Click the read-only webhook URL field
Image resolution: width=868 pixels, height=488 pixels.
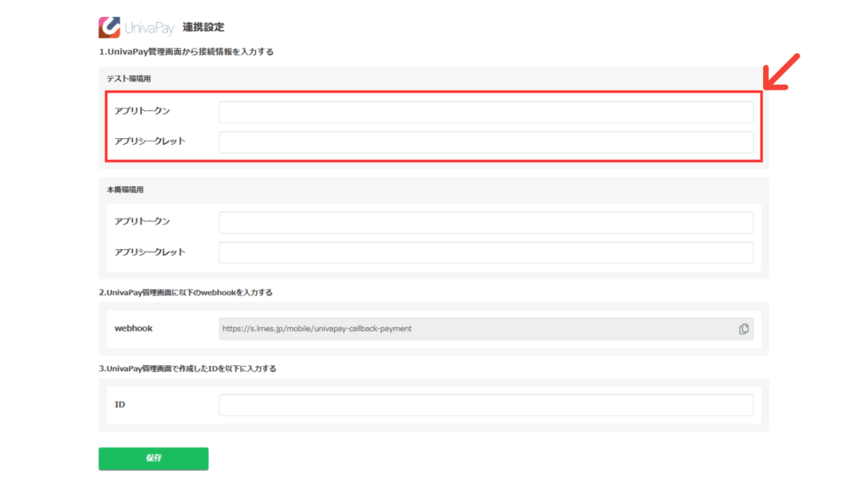coord(475,329)
